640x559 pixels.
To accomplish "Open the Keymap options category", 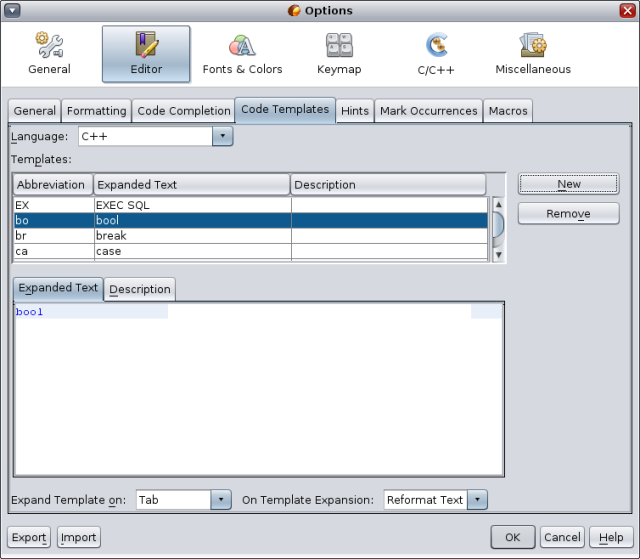I will click(x=339, y=54).
